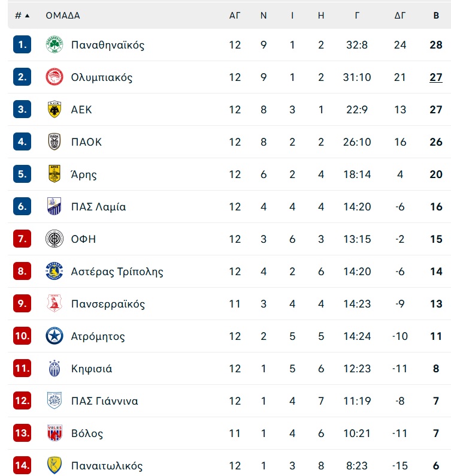
Task: Sort by the B points column header
Action: pyautogui.click(x=436, y=16)
